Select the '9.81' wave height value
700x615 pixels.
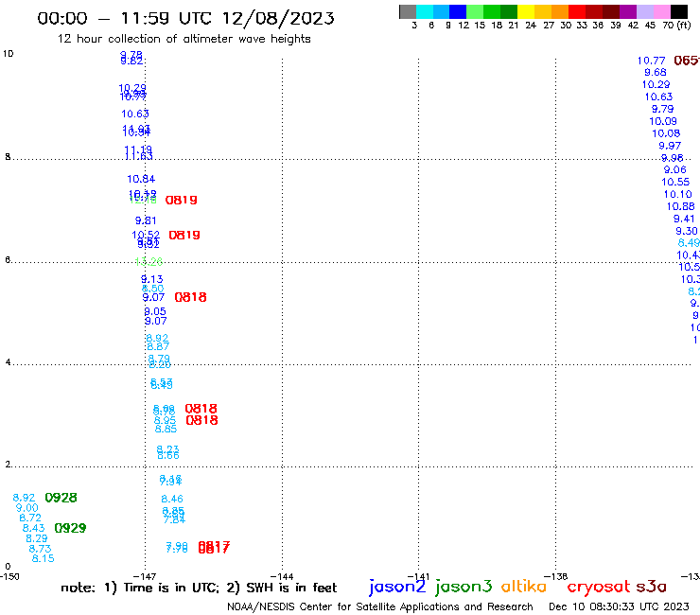[146, 220]
